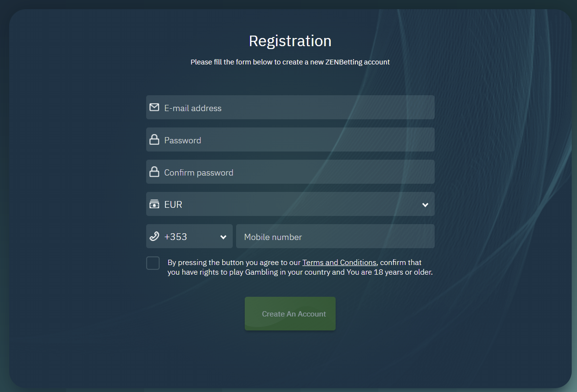Tick the Terms and Conditions agreement checkbox
The width and height of the screenshot is (577, 392).
click(x=153, y=263)
